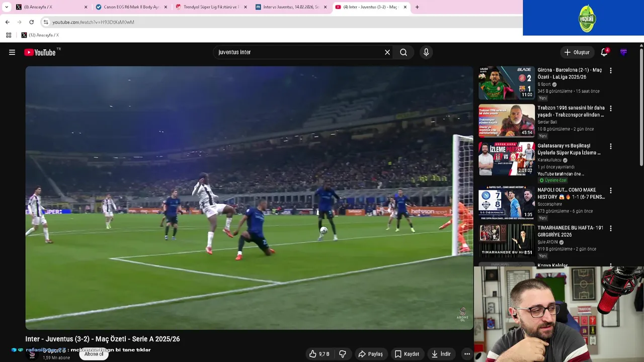Screen dimensions: 644x362
Task: Open the YouTube hamburger guide menu
Action: pos(12,52)
